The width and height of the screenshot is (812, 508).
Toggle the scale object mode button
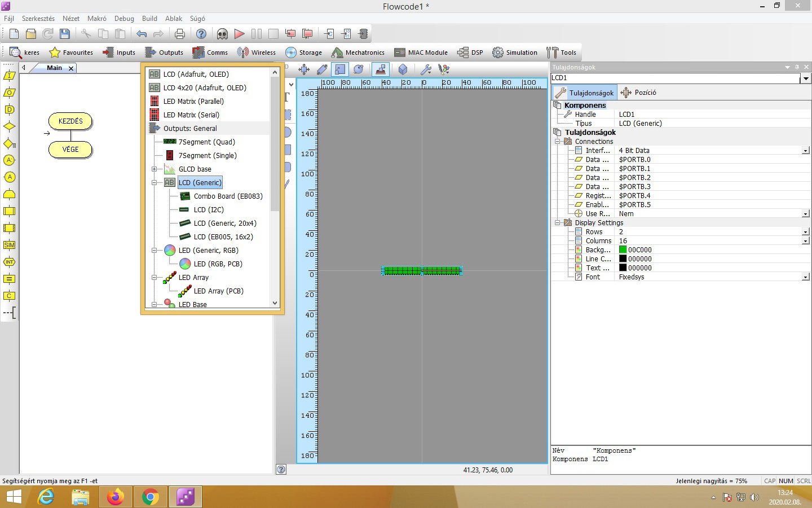(x=340, y=69)
